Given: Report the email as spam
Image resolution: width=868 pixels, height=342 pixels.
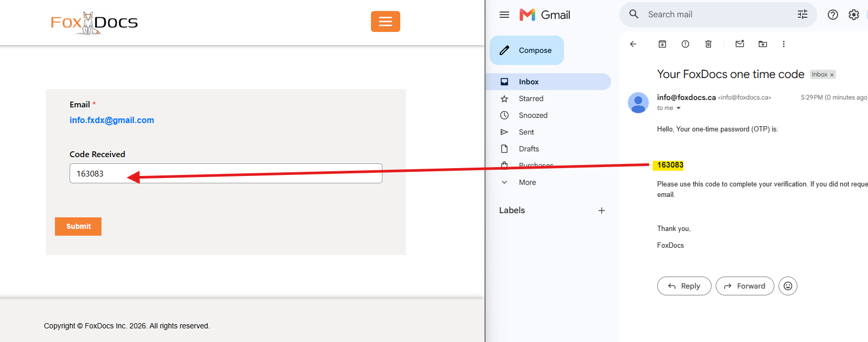Looking at the screenshot, I should pyautogui.click(x=685, y=44).
